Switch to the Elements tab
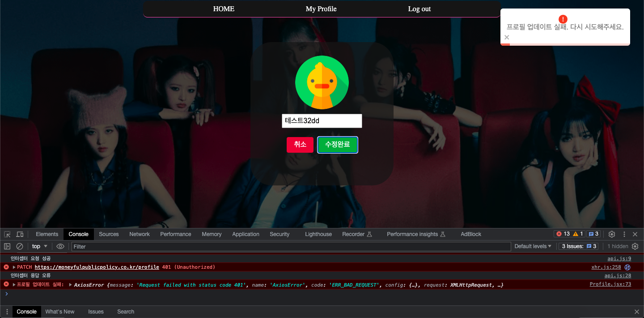Viewport: 644px width, 318px height. pyautogui.click(x=47, y=234)
